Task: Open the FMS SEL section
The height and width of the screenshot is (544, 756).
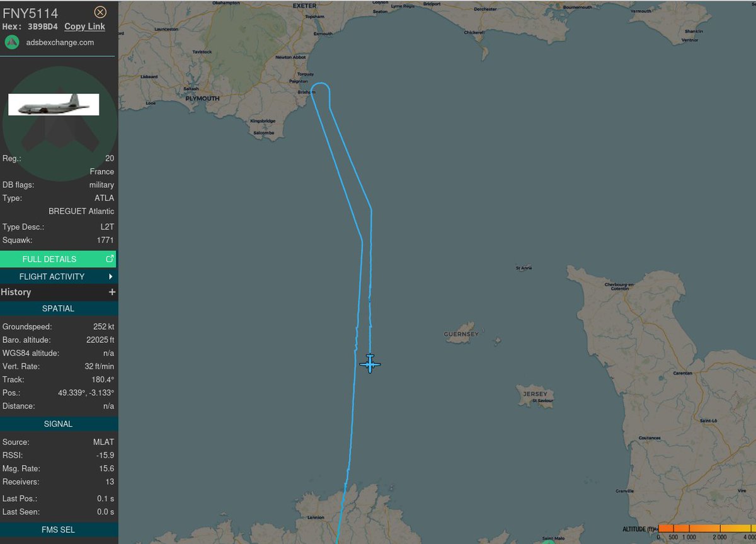Action: (59, 530)
